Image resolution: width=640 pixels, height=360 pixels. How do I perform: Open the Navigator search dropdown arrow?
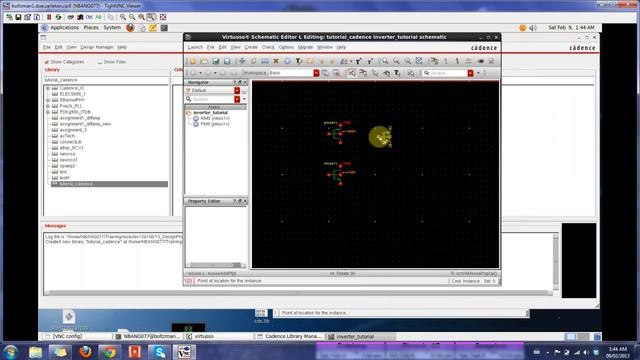(244, 99)
